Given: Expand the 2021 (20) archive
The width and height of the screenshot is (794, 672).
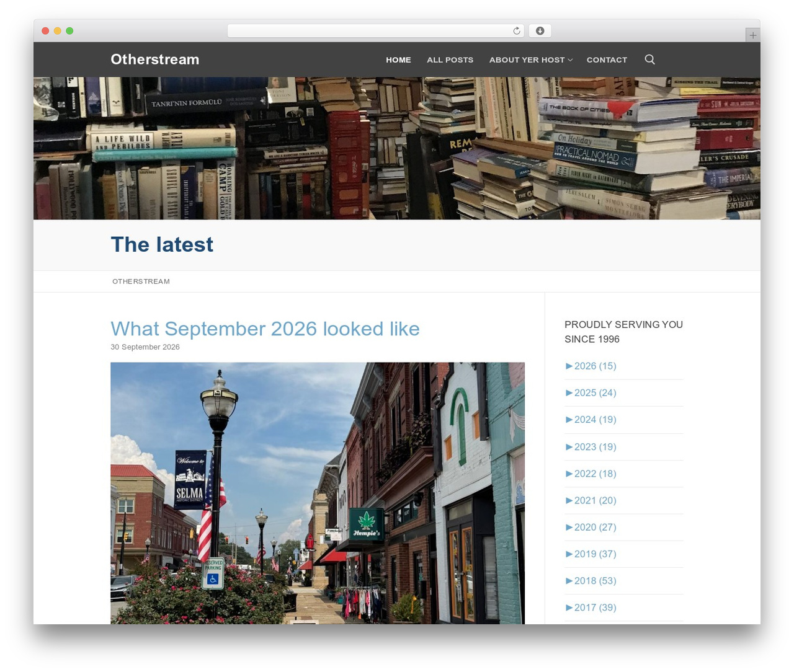Looking at the screenshot, I should (x=591, y=500).
